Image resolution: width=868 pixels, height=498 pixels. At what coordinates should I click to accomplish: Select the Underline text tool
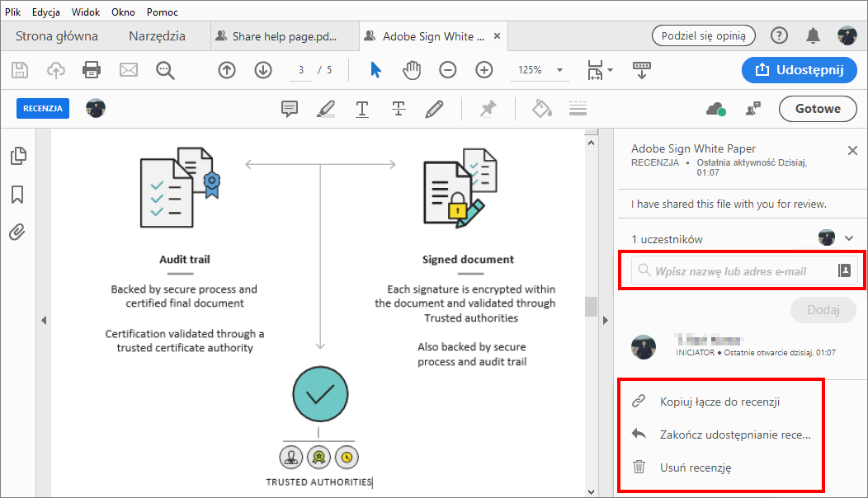pyautogui.click(x=362, y=109)
